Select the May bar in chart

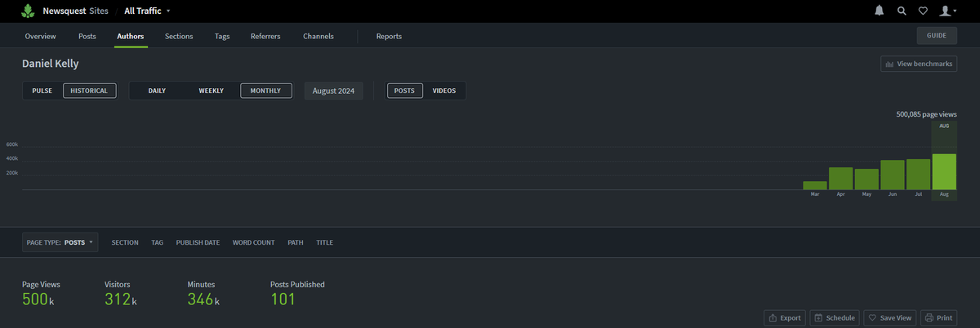click(866, 180)
